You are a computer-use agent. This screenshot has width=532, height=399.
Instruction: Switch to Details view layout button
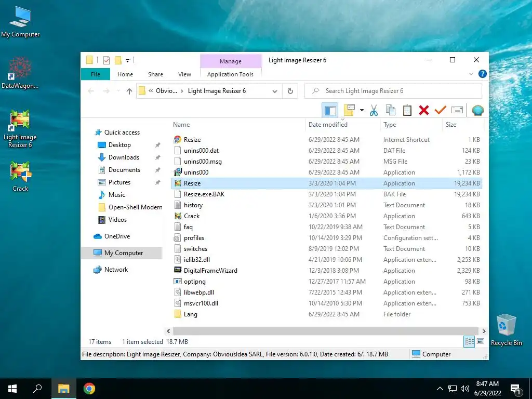469,342
